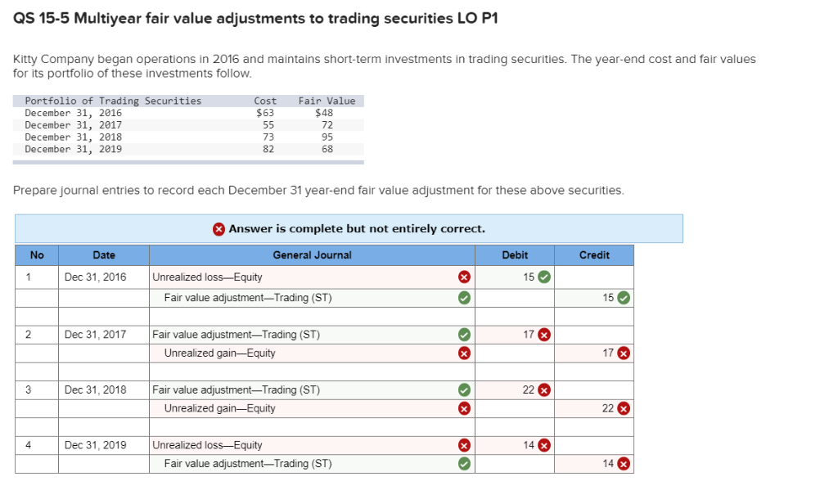838x504 pixels.
Task: Click 'December 31, 2019' portfolio row label
Action: click(x=73, y=149)
